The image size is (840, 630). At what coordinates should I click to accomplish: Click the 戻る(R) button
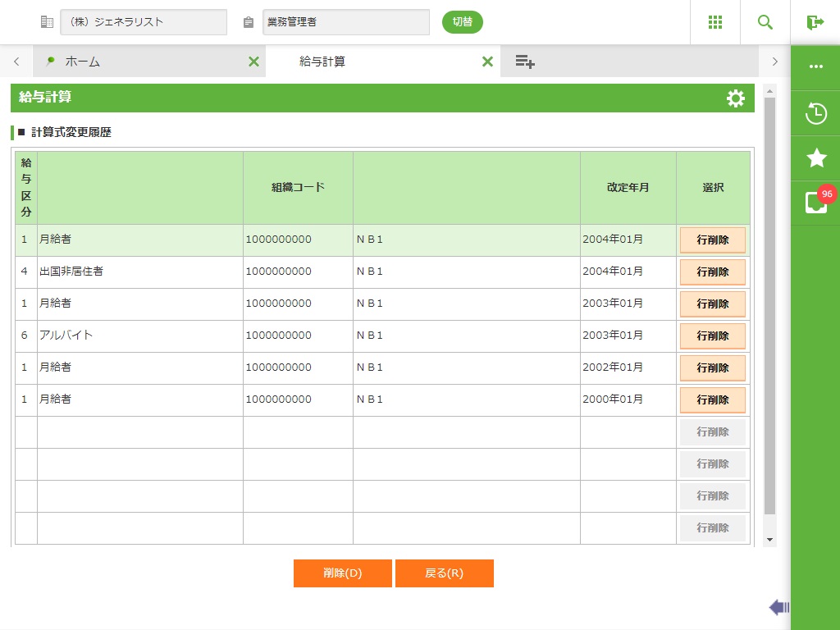[x=444, y=573]
